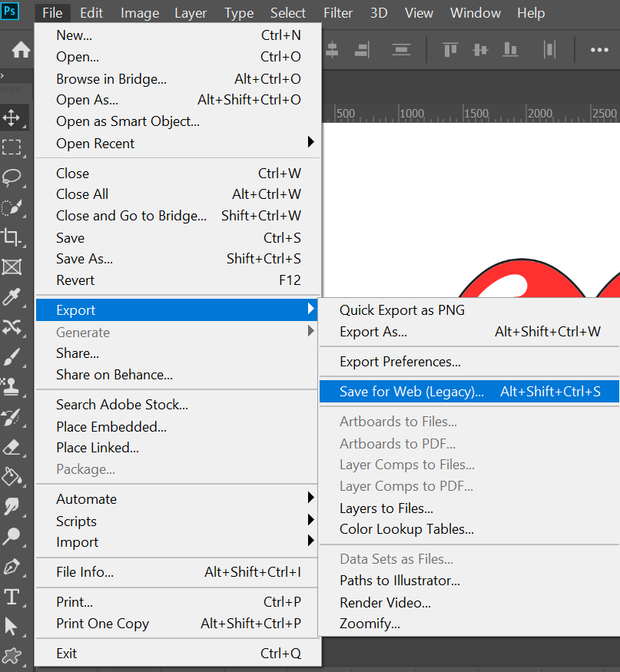
Task: Click the Photoshop Ps logo icon
Action: pyautogui.click(x=9, y=11)
